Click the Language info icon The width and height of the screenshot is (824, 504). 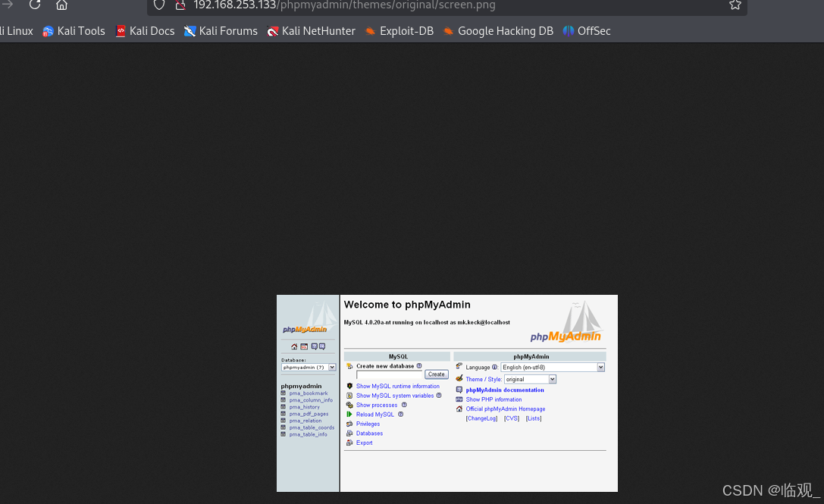(494, 368)
